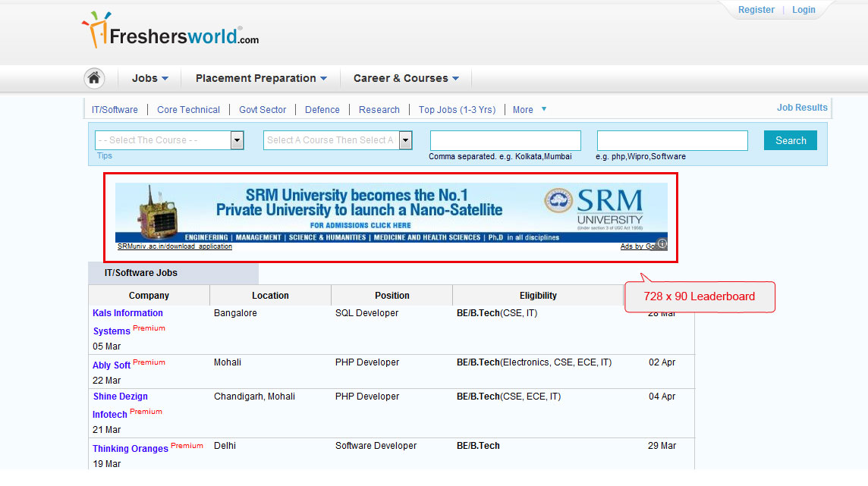This screenshot has height=486, width=868.
Task: Click the location input field
Action: (x=505, y=140)
